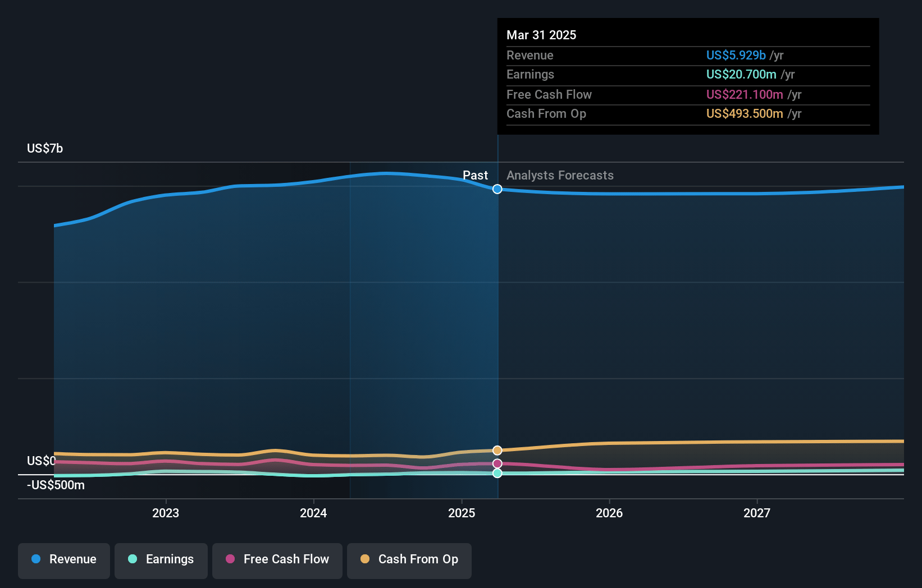Click the 2023 x-axis label
922x588 pixels.
[x=166, y=513]
